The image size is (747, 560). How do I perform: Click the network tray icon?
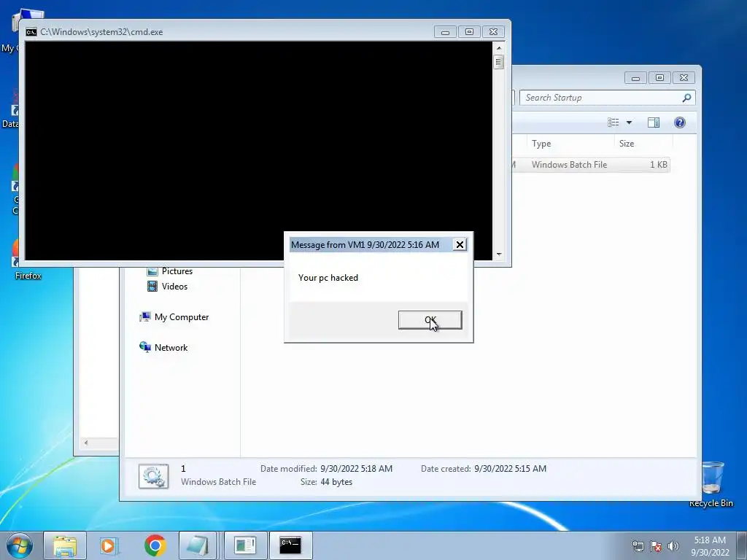pyautogui.click(x=638, y=546)
